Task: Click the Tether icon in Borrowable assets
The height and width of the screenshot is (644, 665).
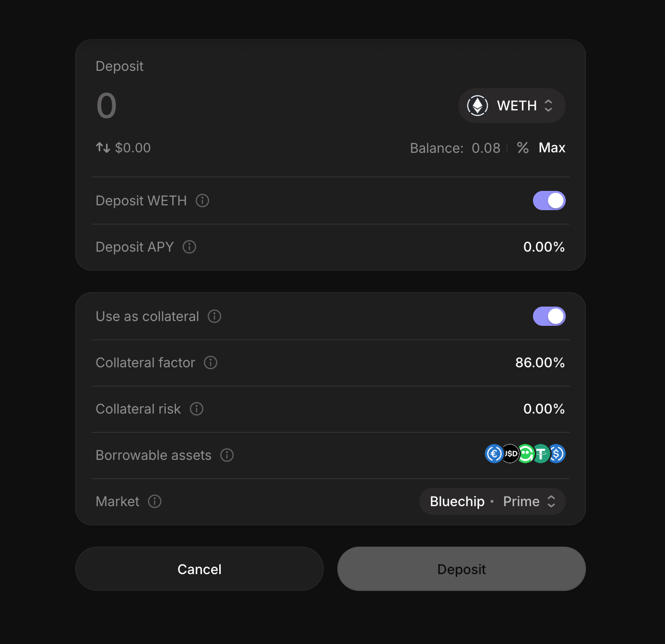Action: click(542, 454)
